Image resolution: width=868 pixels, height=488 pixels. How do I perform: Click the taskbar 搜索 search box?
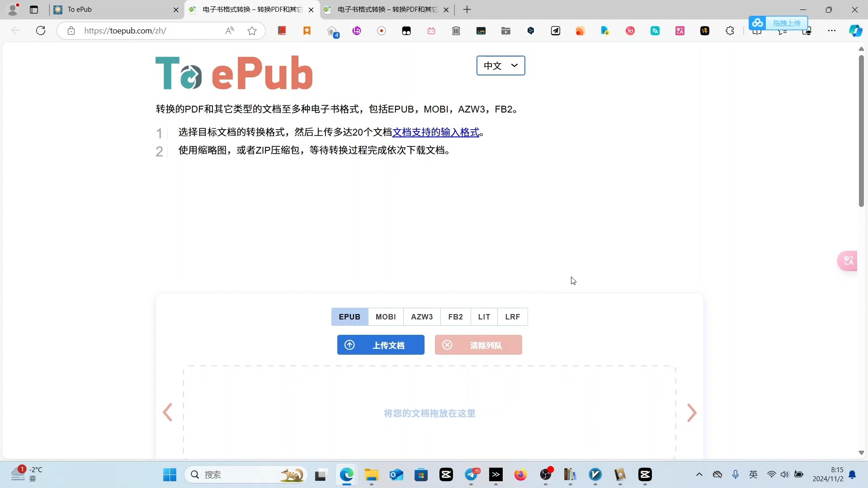pyautogui.click(x=246, y=474)
